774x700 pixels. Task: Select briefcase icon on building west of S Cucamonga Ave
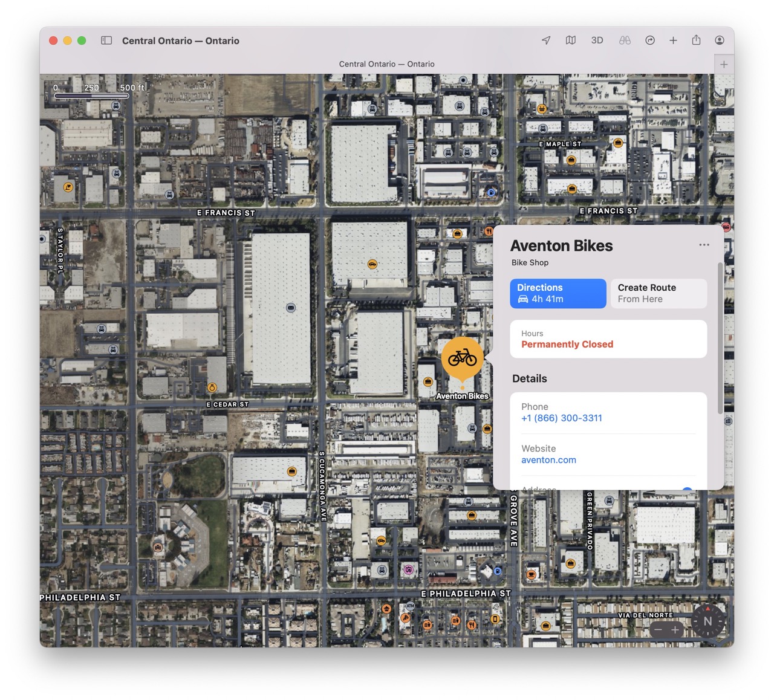click(x=291, y=471)
